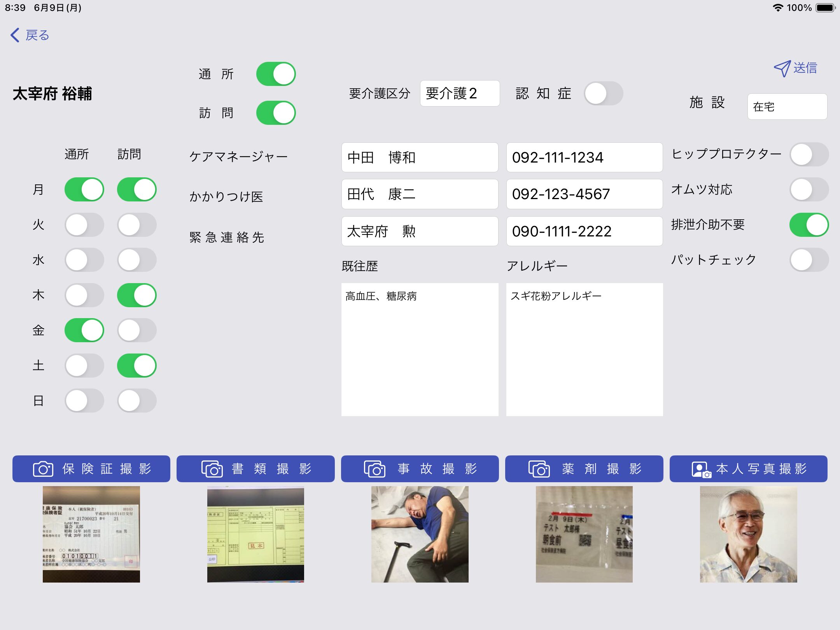Open the 施設 field showing 在宅
Image resolution: width=840 pixels, height=630 pixels.
[787, 107]
